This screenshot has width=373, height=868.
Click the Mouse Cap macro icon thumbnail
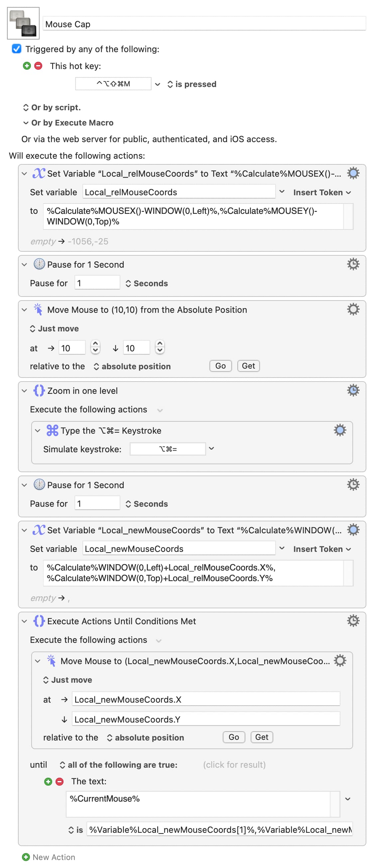tap(23, 23)
